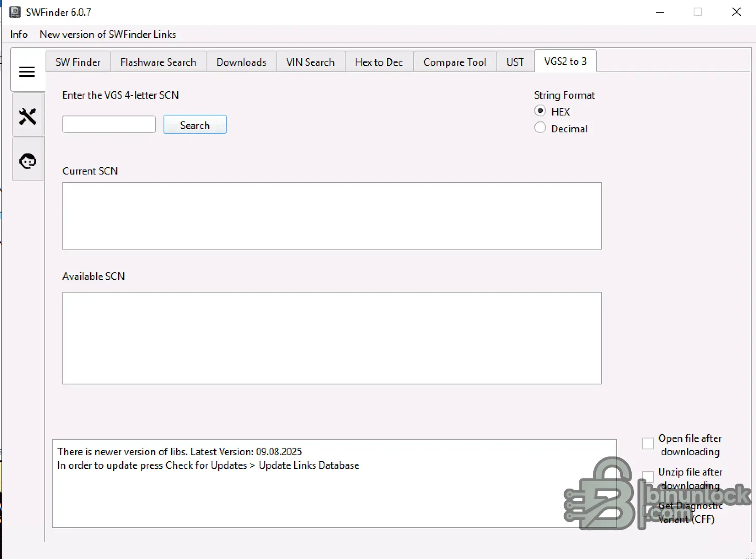756x559 pixels.
Task: Open the UST tab
Action: pos(515,62)
